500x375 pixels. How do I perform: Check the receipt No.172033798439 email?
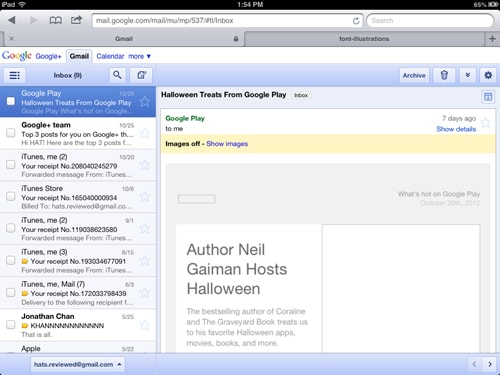11,292
